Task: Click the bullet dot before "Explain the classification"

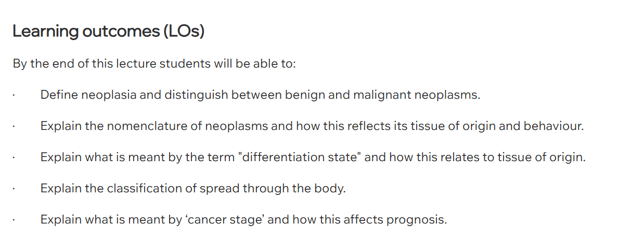Action: (x=15, y=189)
